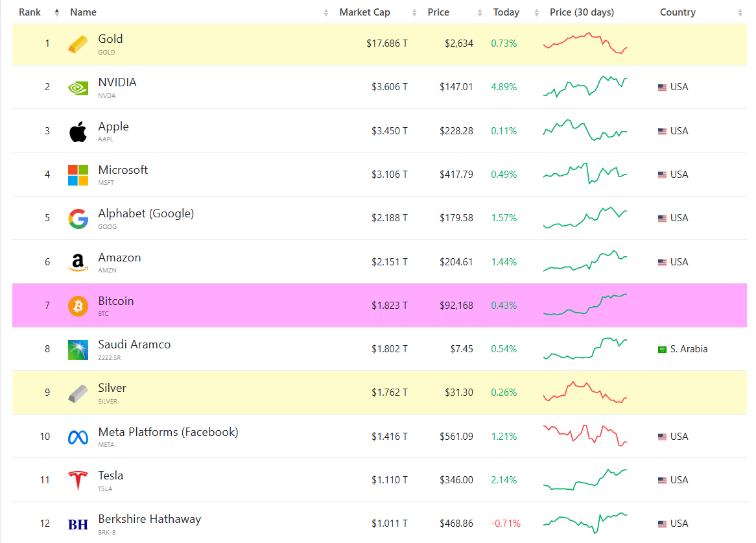Click Berkshire Hathaway's 30-day price chart
The image size is (756, 543).
(x=585, y=524)
